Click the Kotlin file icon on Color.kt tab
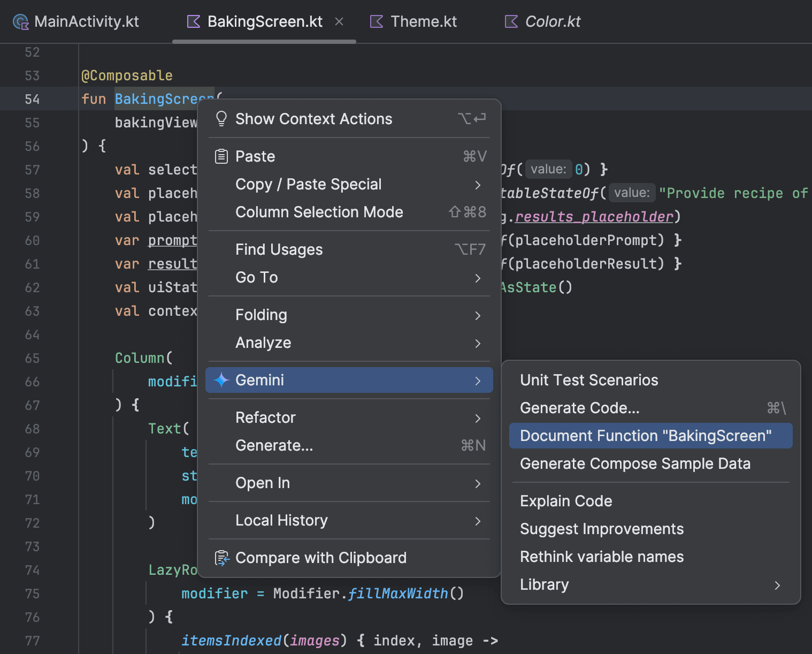 click(510, 21)
